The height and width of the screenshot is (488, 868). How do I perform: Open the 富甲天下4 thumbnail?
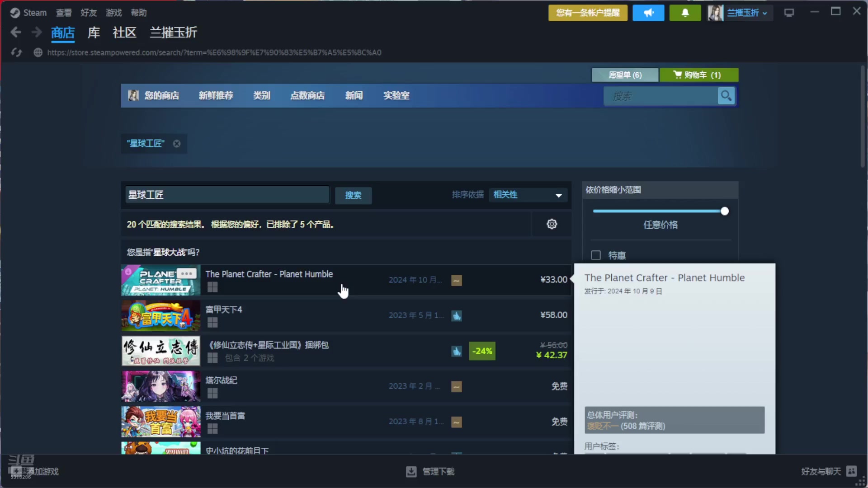click(160, 315)
